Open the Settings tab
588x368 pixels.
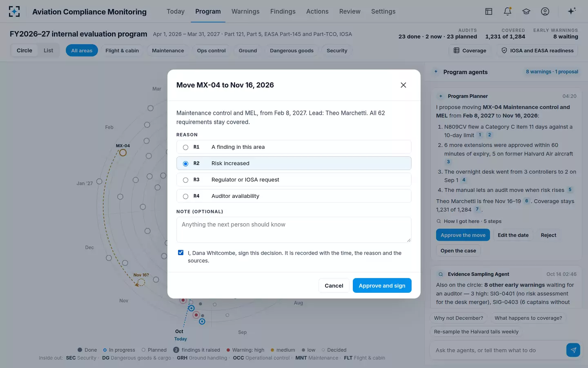point(383,11)
